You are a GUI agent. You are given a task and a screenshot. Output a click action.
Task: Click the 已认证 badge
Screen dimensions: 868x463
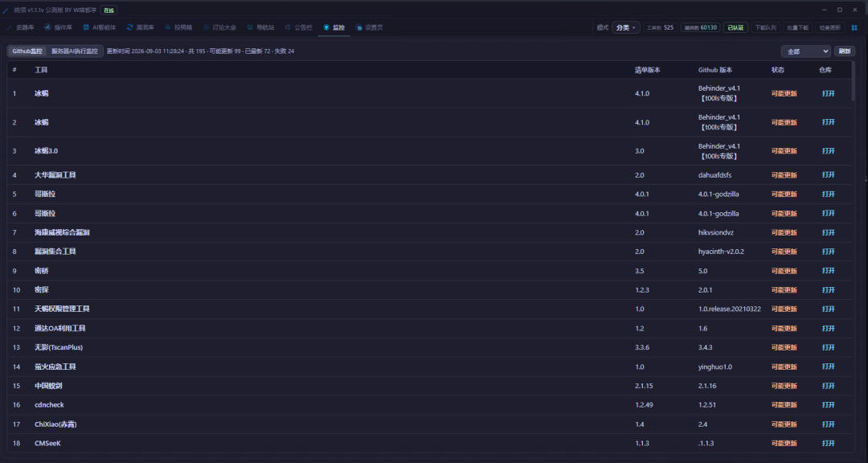point(735,27)
